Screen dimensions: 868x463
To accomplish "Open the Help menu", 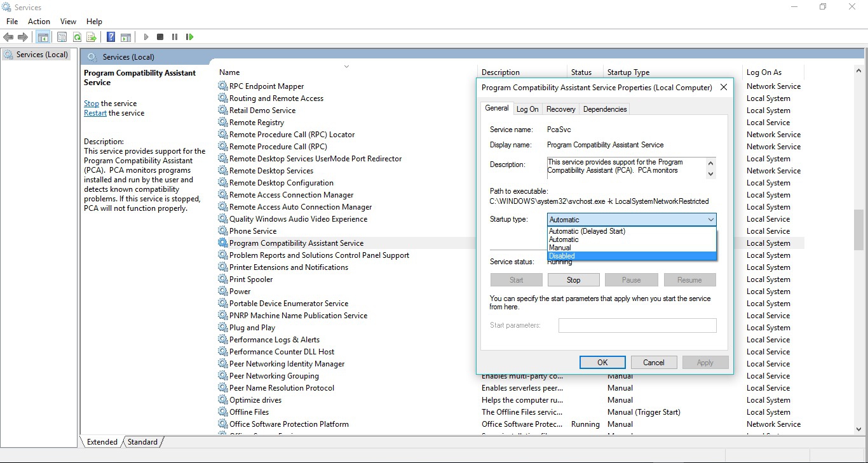I will tap(94, 22).
